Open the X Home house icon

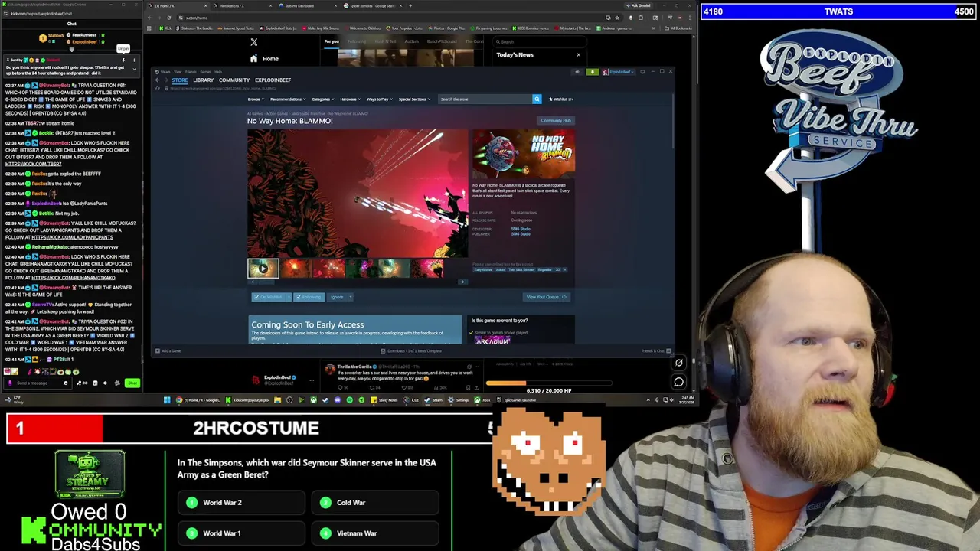pos(253,59)
